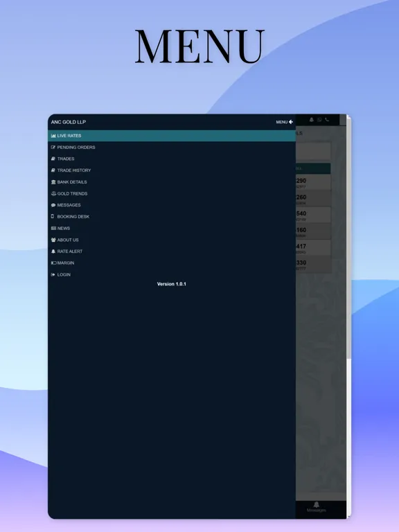
Task: Click the Rate Alert bell icon
Action: [x=53, y=251]
